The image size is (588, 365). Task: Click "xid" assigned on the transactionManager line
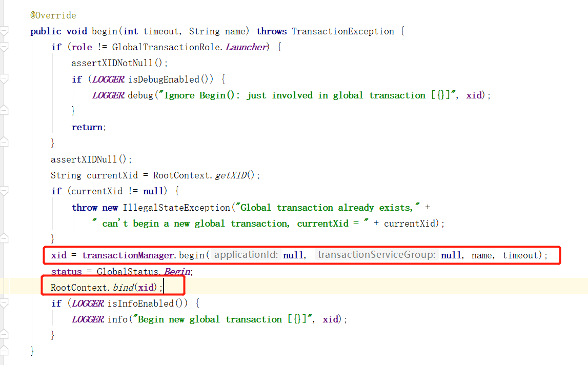[x=59, y=255]
